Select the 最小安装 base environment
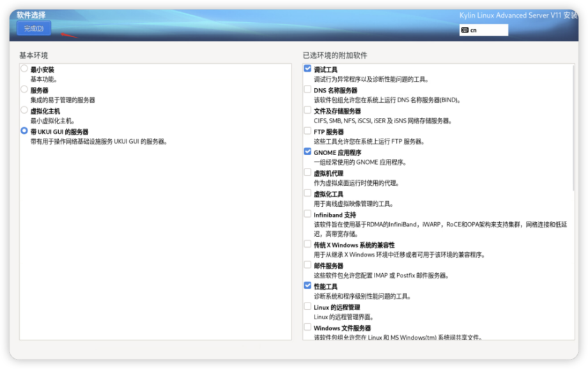Screen dimensions: 588x369 tap(24, 68)
